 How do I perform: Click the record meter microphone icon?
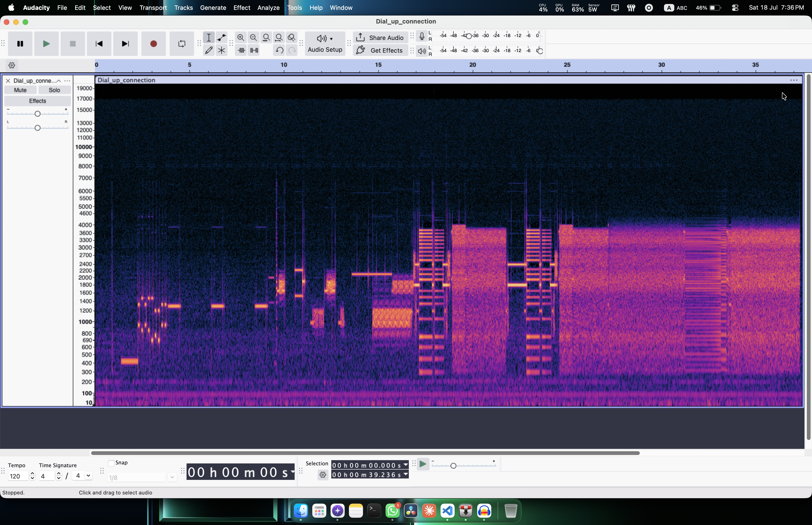422,36
